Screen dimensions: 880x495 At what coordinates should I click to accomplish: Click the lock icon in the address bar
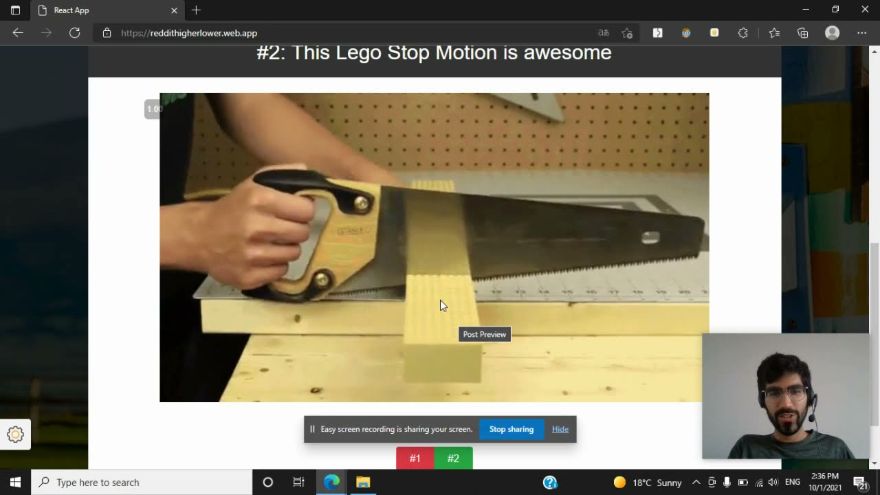pyautogui.click(x=107, y=33)
